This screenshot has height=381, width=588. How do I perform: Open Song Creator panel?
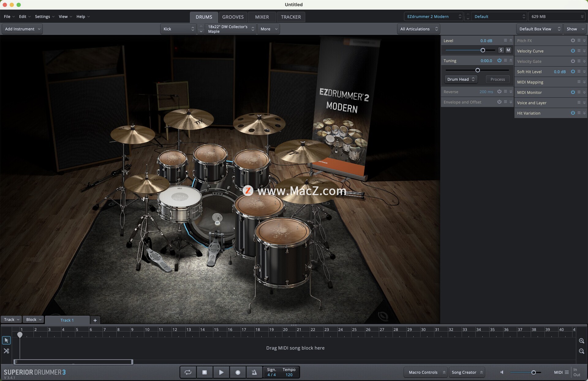click(467, 372)
